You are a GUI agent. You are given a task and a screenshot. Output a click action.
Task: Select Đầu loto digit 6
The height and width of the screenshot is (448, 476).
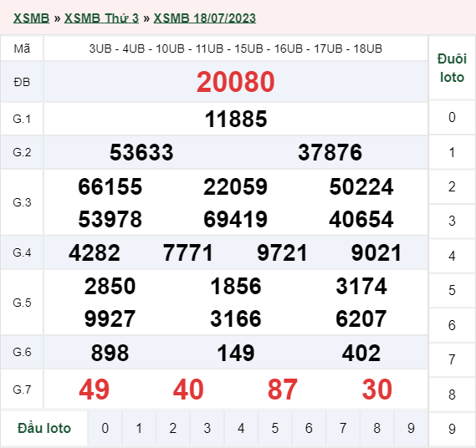click(x=309, y=428)
